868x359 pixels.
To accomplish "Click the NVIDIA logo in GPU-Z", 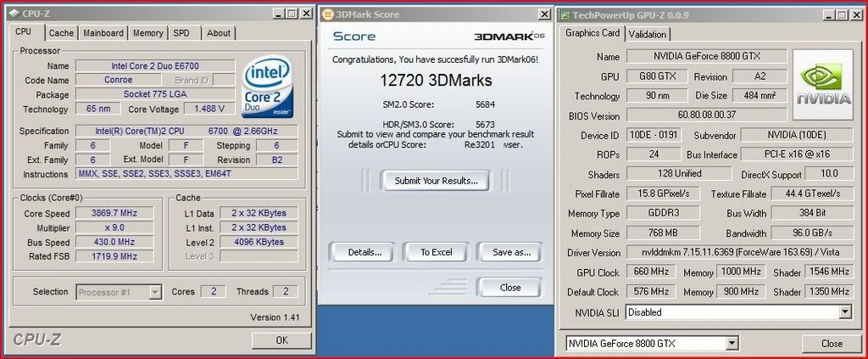I will click(822, 85).
